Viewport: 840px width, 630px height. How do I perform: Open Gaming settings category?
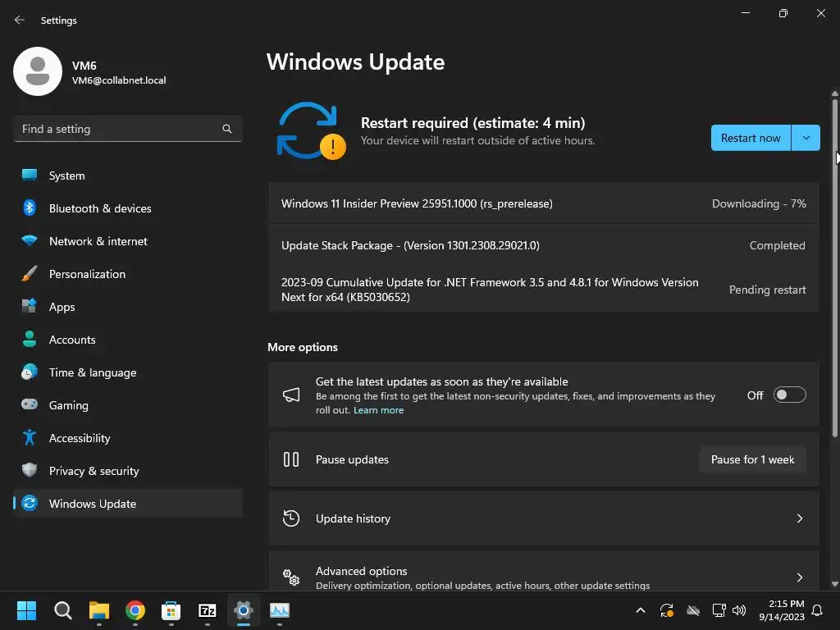127,405
